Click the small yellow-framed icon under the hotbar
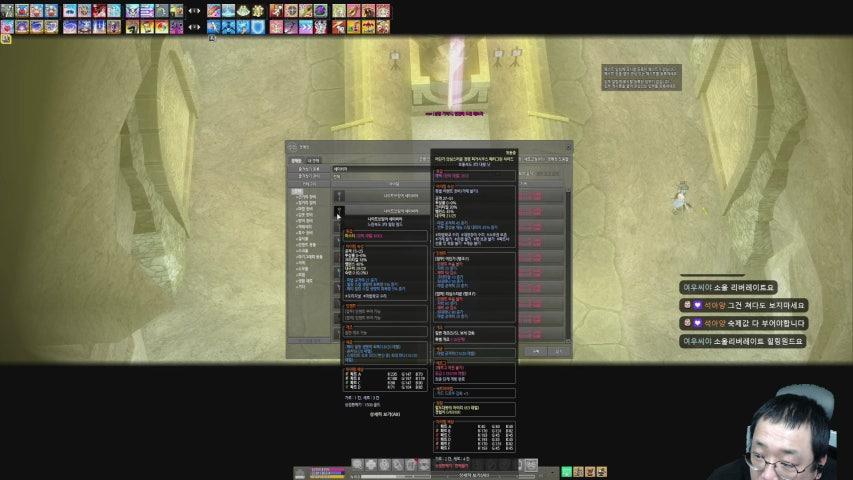 click(6, 39)
